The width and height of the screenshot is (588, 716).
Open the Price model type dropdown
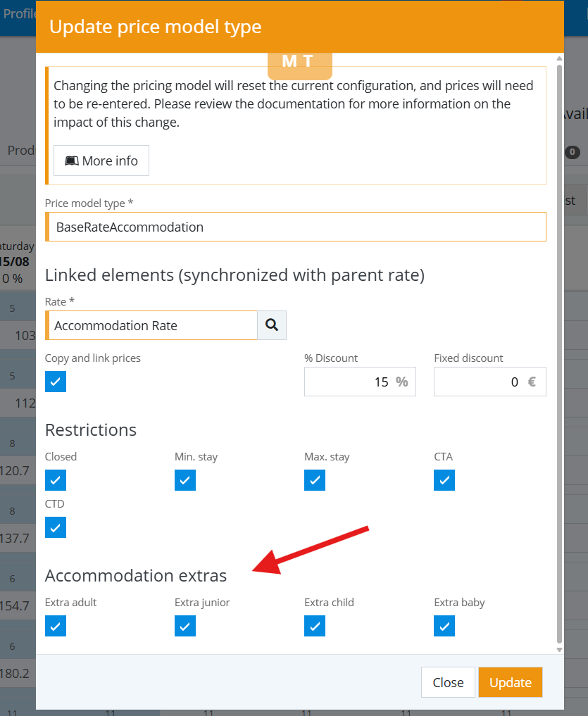296,227
